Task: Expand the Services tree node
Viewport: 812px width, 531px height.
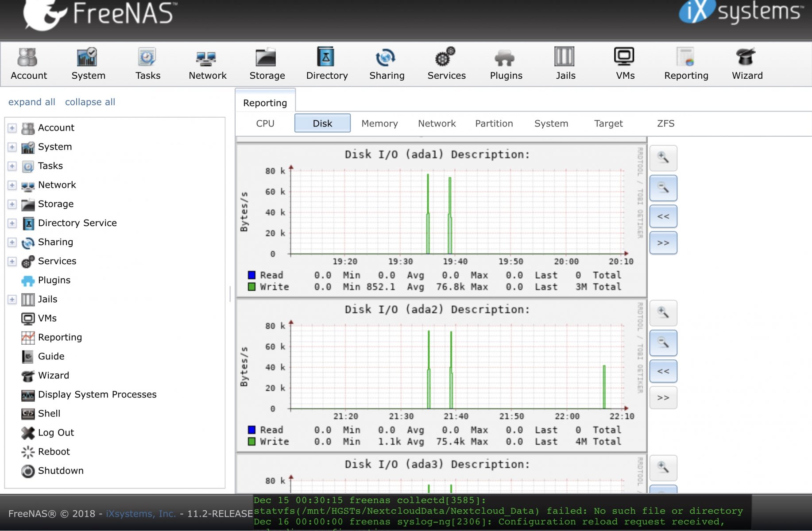Action: coord(12,261)
